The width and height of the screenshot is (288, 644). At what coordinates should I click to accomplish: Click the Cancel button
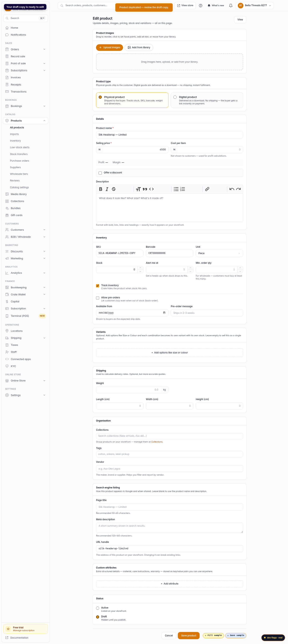pyautogui.click(x=169, y=635)
